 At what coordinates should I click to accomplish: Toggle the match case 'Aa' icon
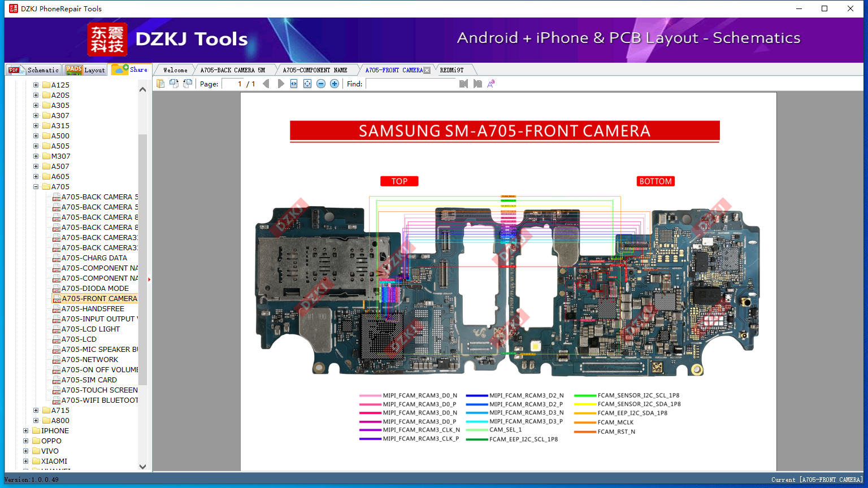(491, 84)
